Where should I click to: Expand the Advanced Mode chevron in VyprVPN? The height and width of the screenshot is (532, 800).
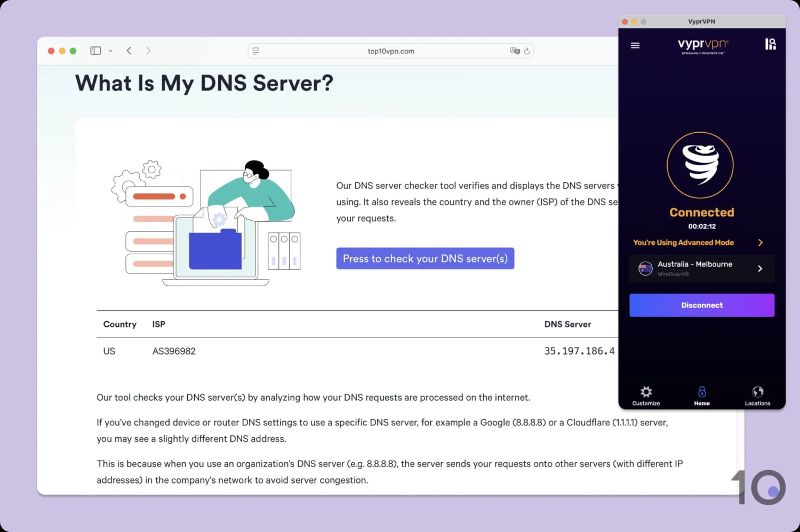pyautogui.click(x=761, y=243)
